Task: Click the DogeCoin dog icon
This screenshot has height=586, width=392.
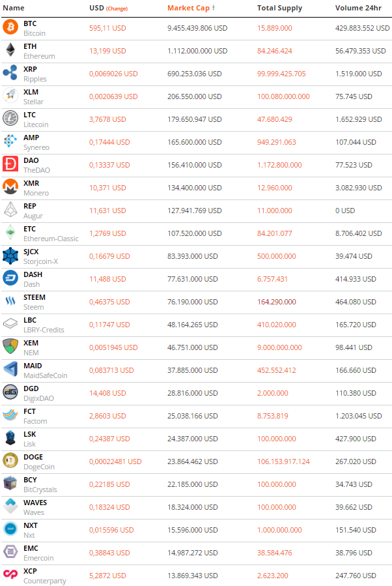Action: coord(11,461)
